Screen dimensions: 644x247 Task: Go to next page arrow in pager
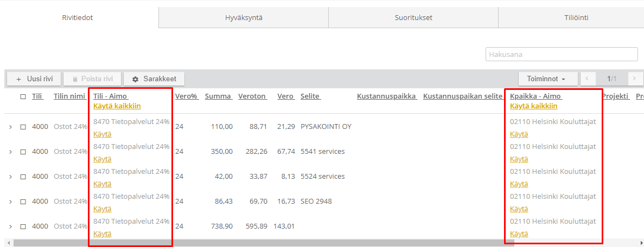635,79
